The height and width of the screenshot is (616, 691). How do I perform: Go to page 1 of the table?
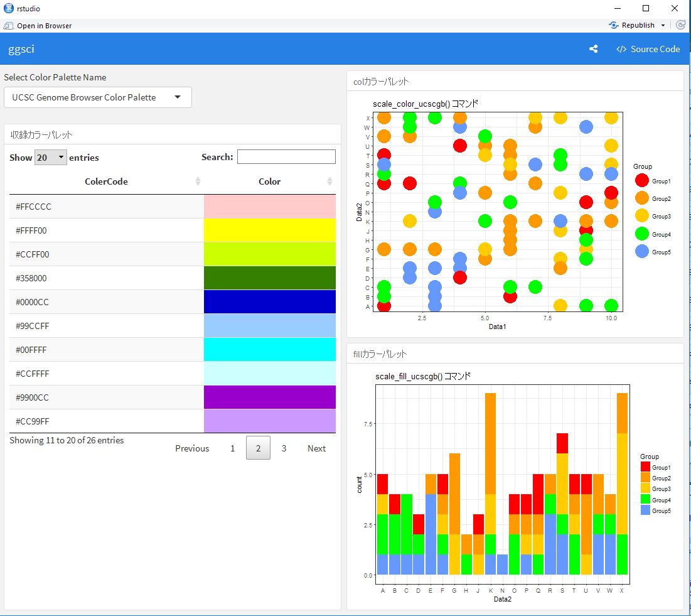click(x=233, y=448)
